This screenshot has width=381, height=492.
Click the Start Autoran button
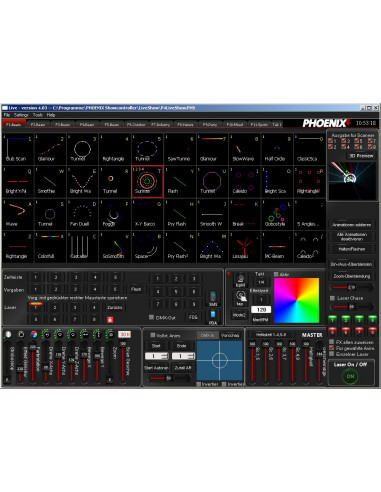156,368
